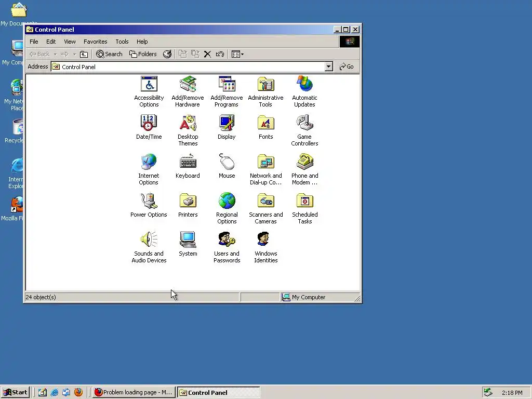Open Display settings icon
Screen dimensions: 532x399
click(227, 127)
